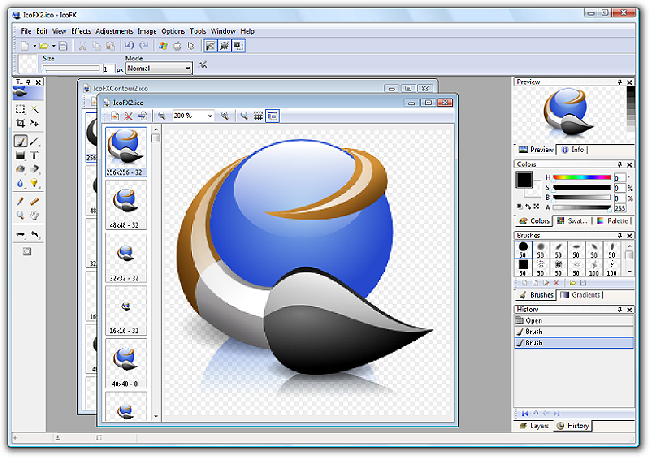Click the red delete image icon
The width and height of the screenshot is (650, 458).
tap(128, 116)
